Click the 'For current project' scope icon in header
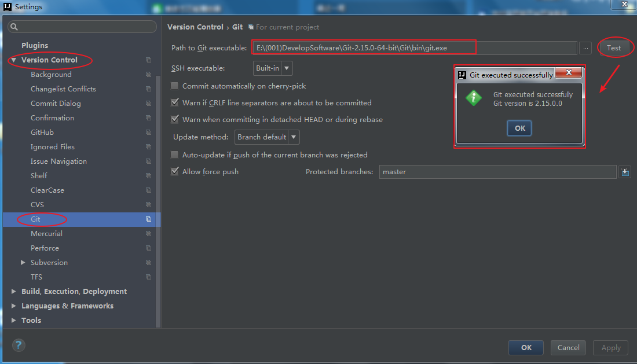 251,27
